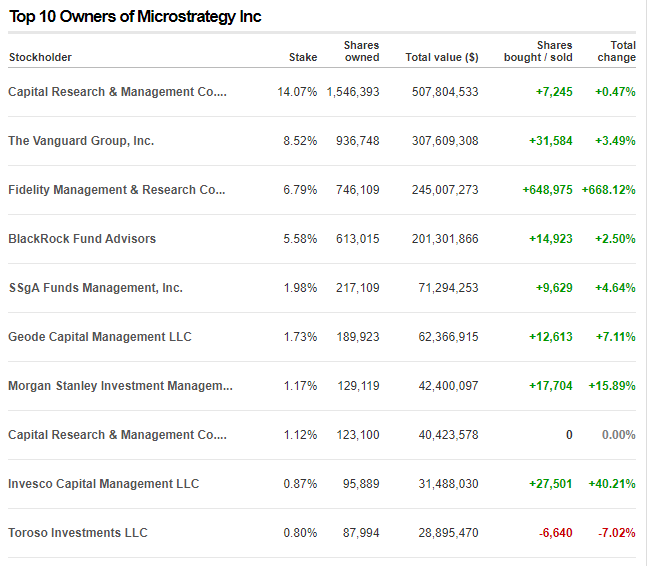
Task: Sort by Total value ($) header
Action: [x=441, y=57]
